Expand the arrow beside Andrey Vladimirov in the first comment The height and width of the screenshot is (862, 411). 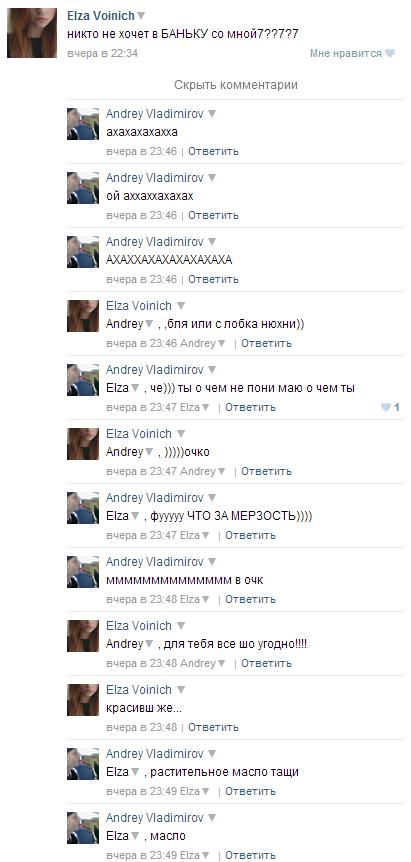coord(212,114)
